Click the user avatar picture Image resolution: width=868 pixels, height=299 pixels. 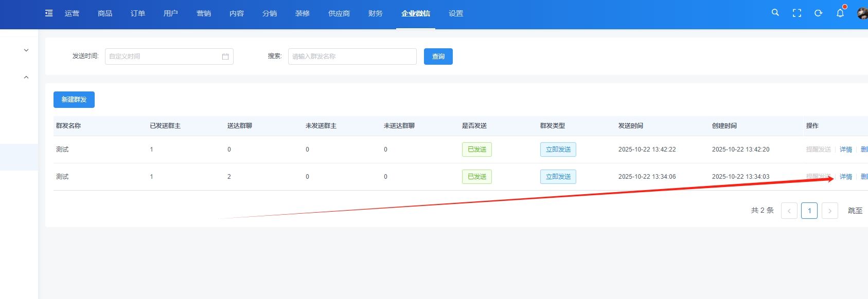(862, 13)
